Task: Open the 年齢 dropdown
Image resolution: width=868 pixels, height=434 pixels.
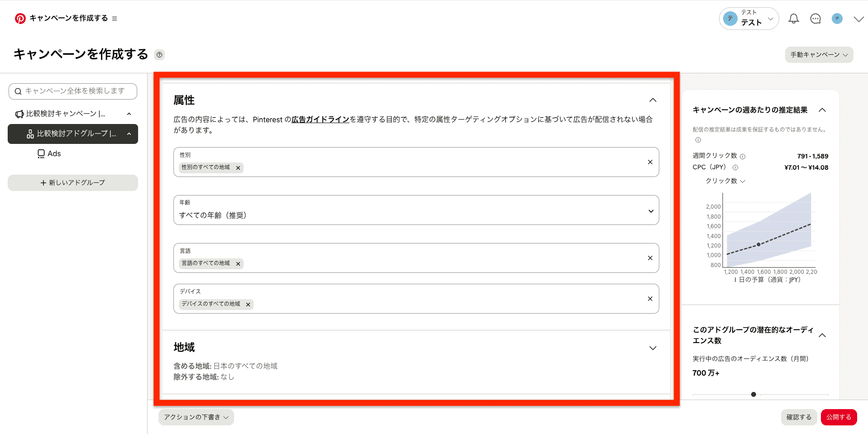Action: pyautogui.click(x=416, y=210)
